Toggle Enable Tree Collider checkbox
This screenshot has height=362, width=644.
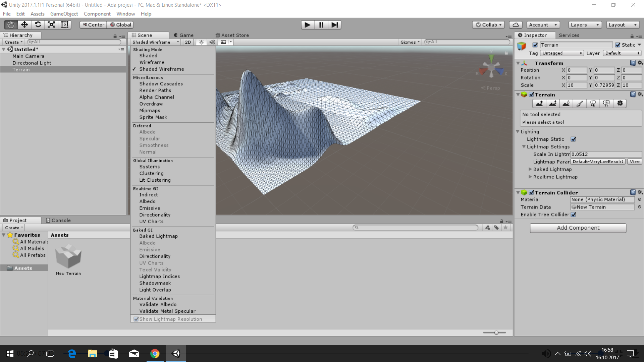pyautogui.click(x=573, y=215)
